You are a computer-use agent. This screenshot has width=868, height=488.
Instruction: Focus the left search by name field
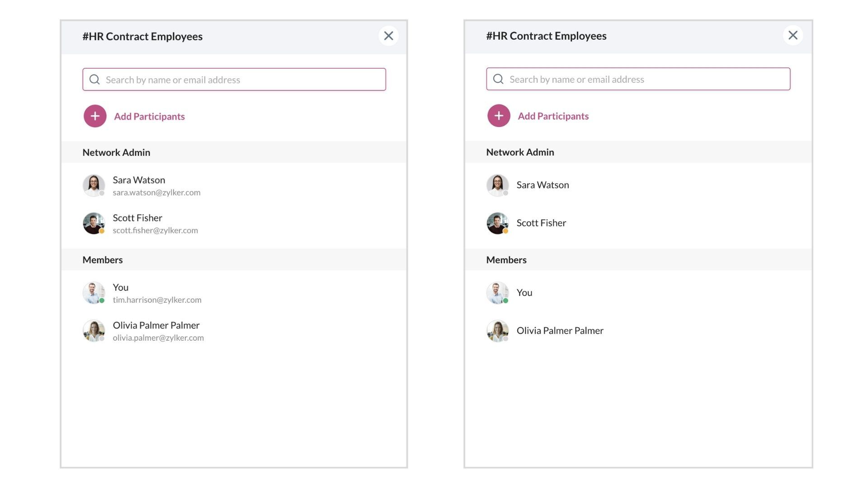click(x=244, y=80)
